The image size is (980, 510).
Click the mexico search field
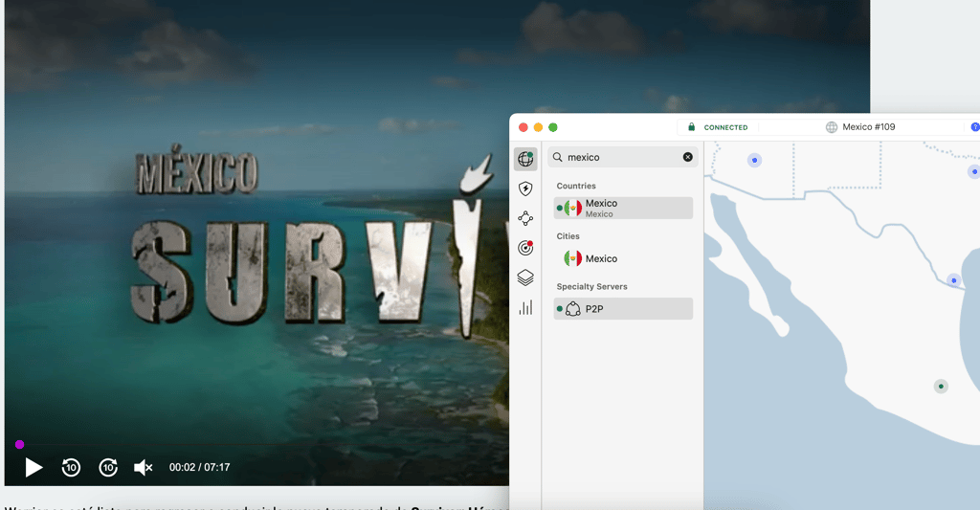coord(622,157)
